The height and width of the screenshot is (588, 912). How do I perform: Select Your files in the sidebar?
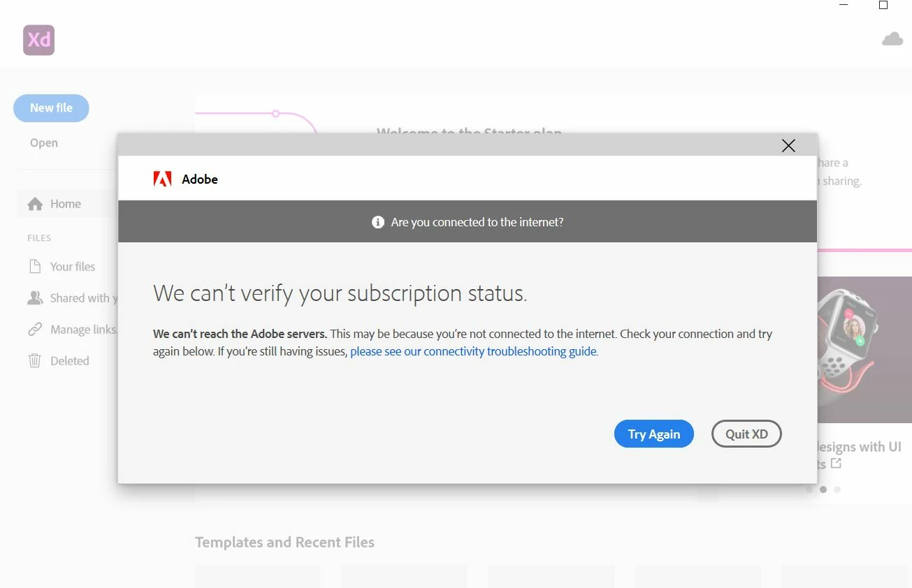(73, 267)
